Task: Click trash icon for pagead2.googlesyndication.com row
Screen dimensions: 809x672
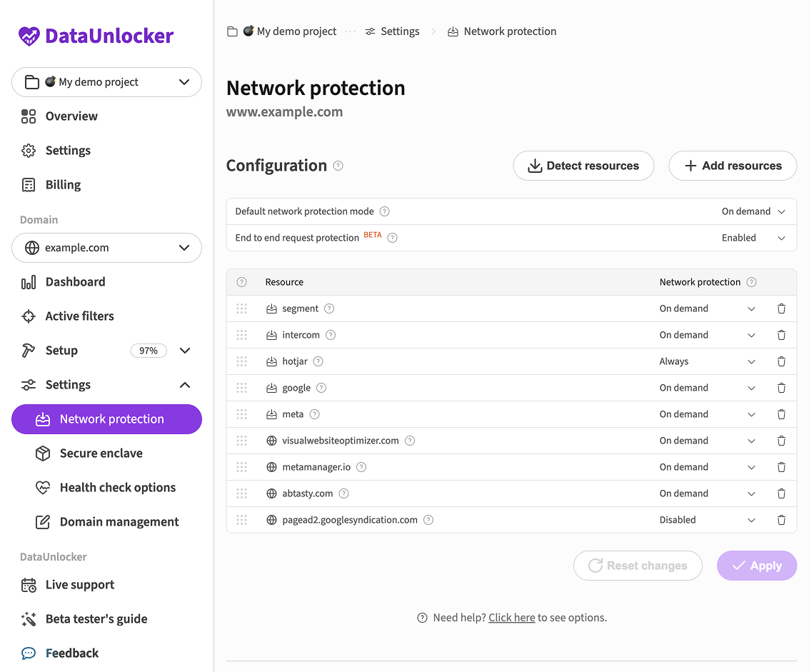Action: [x=781, y=520]
